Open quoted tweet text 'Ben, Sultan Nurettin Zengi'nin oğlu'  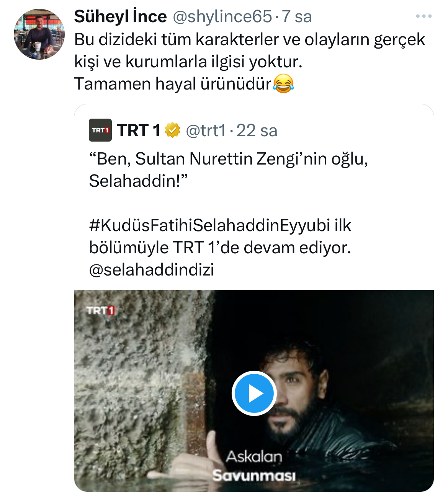[228, 159]
